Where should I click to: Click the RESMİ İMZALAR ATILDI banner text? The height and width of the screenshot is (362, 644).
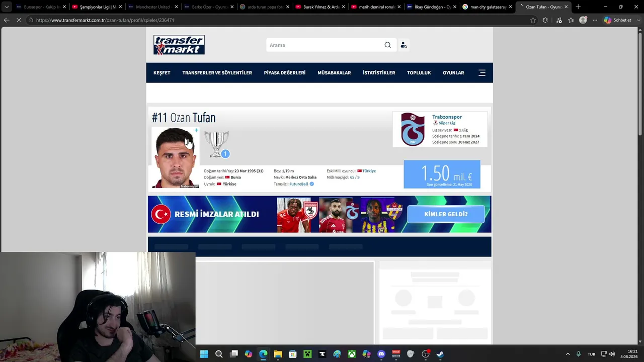pyautogui.click(x=217, y=214)
